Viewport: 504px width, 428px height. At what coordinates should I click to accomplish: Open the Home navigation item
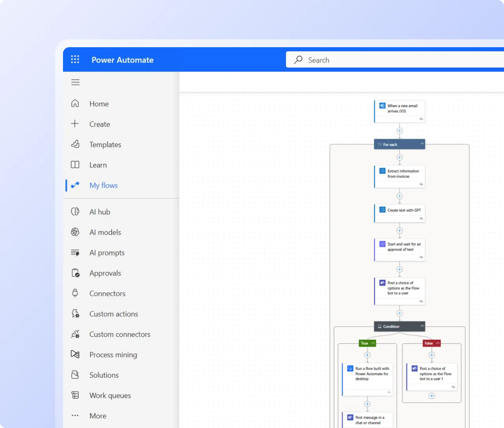click(98, 103)
